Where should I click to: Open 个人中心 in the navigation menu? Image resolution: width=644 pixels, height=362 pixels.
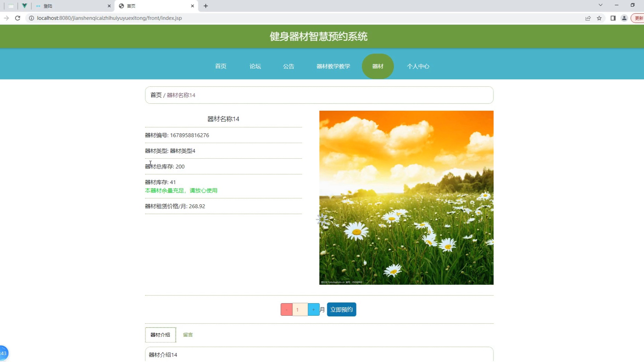tap(418, 66)
